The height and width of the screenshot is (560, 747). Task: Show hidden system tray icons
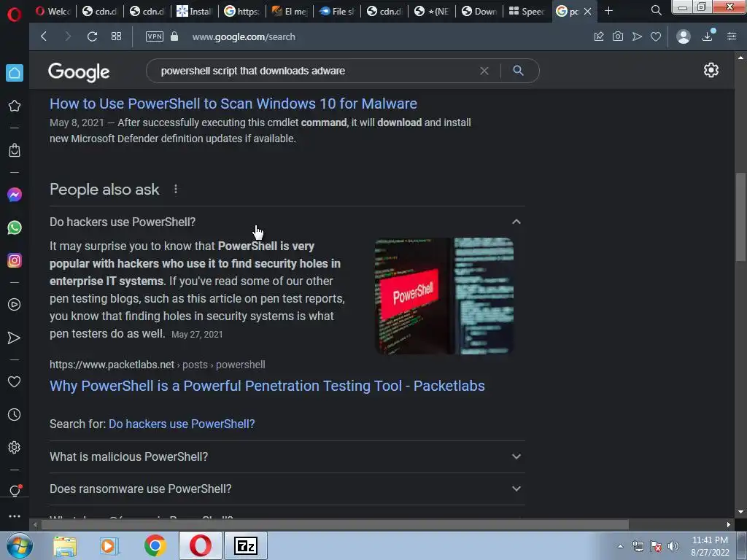[620, 546]
